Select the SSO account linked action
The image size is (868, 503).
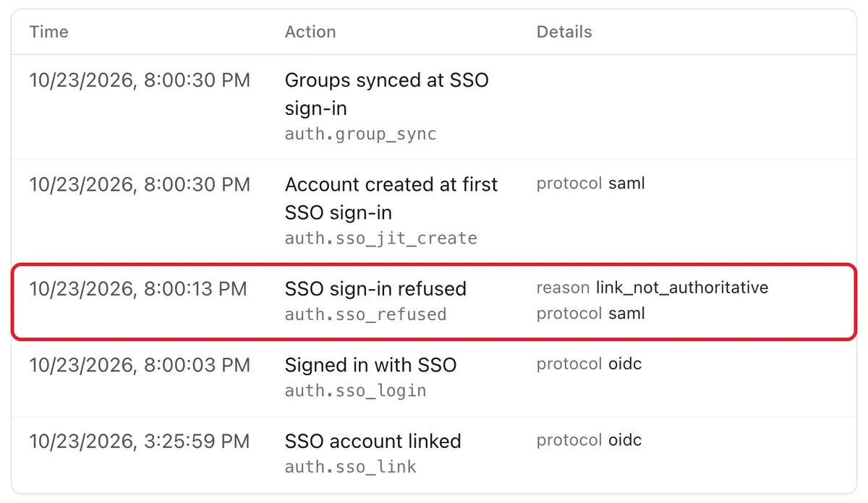tap(373, 441)
